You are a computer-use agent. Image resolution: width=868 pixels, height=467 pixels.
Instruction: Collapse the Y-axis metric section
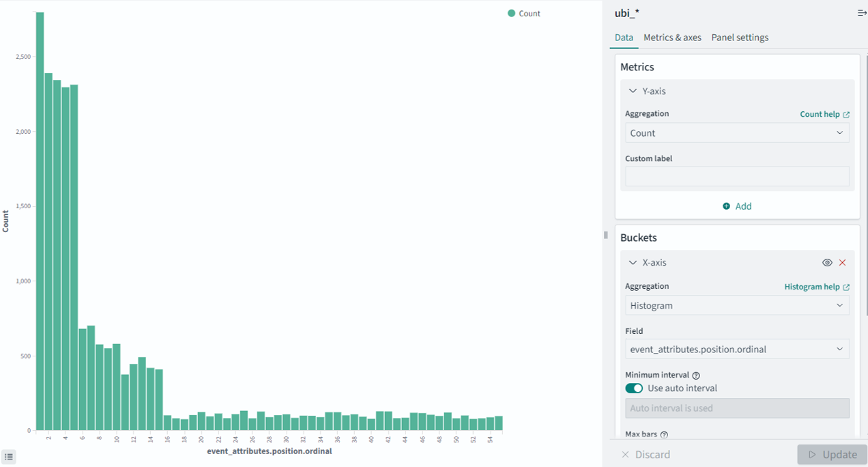tap(633, 91)
